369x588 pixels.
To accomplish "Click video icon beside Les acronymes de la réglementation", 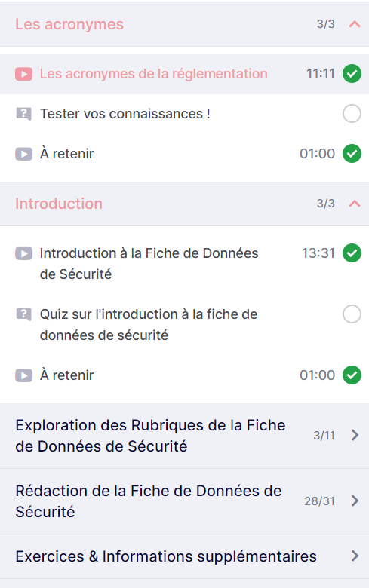I will tap(23, 74).
